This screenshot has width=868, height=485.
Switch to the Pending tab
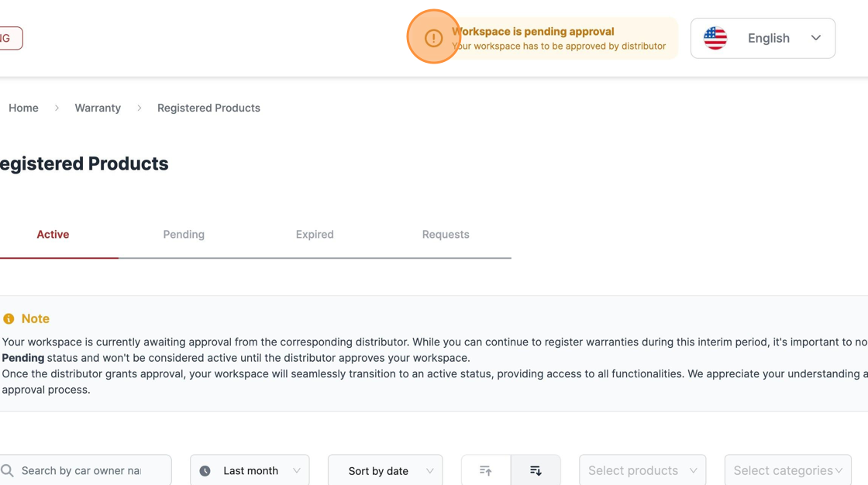point(184,234)
